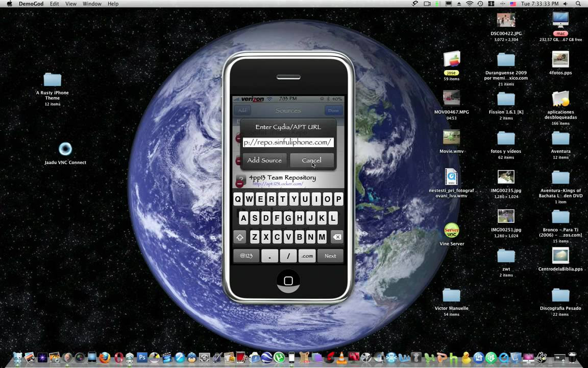
Task: Select the Victor Manuelle folder
Action: pyautogui.click(x=452, y=295)
